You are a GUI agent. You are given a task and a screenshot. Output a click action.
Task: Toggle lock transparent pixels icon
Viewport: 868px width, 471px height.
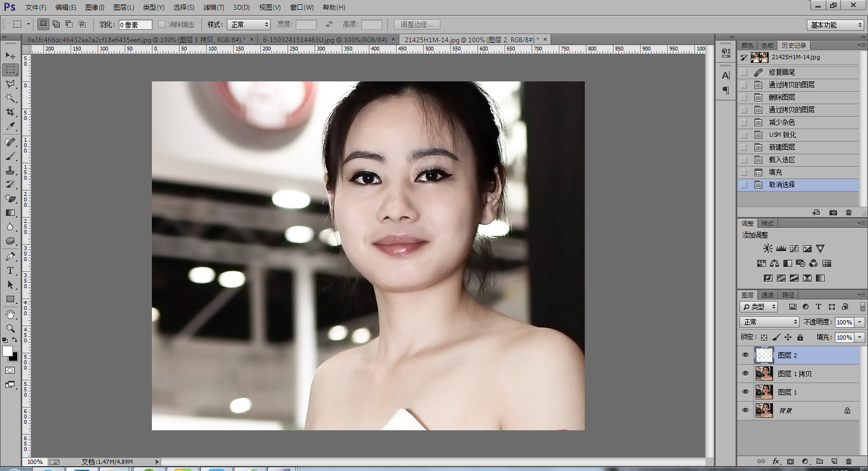coord(764,338)
